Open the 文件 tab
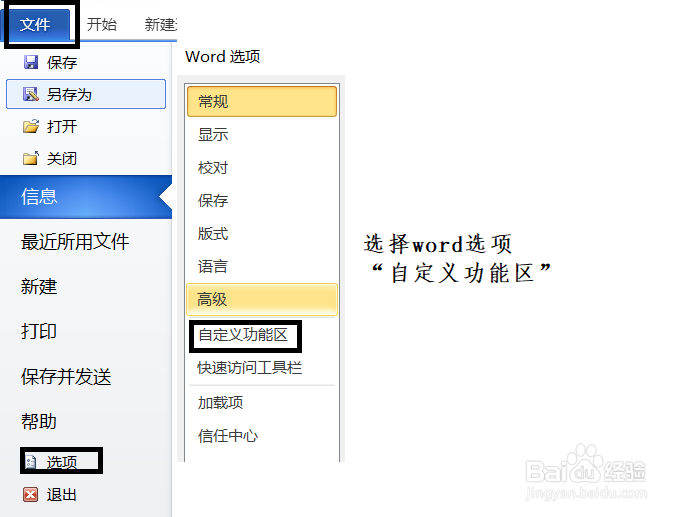685x517 pixels. pyautogui.click(x=35, y=24)
